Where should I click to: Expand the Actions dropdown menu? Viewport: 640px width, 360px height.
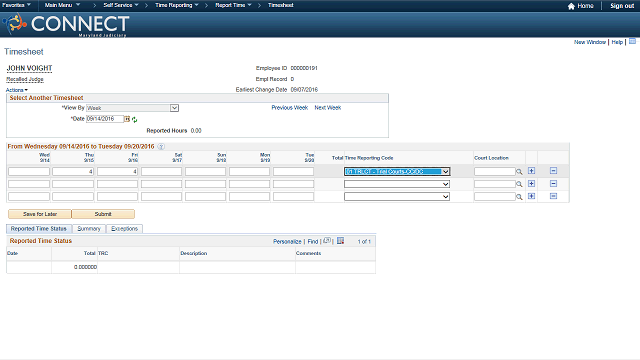pos(17,90)
